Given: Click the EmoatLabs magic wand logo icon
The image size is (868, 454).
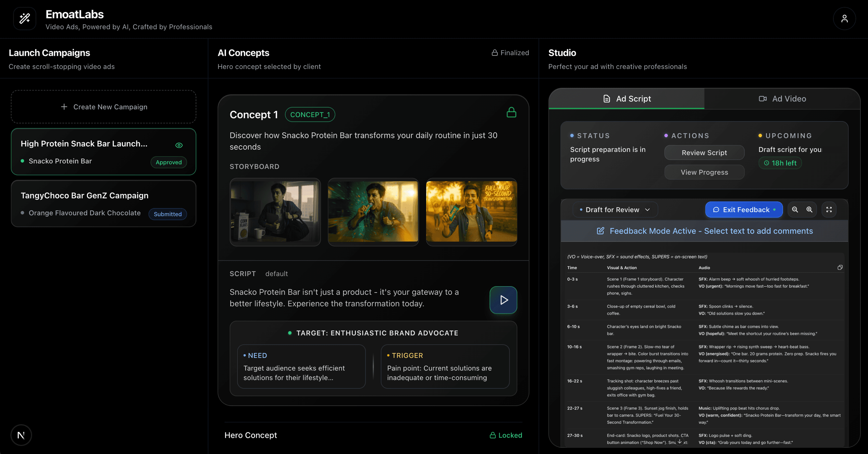Looking at the screenshot, I should pos(24,19).
